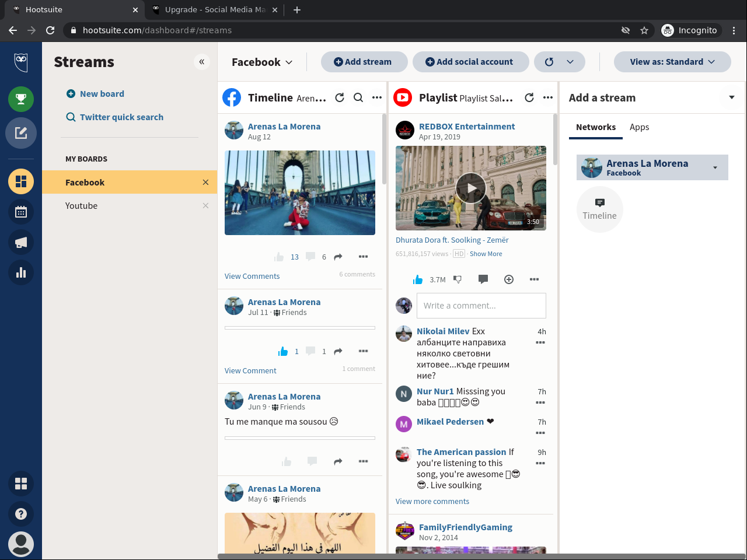Refresh all streams button
747x560 pixels.
coord(549,62)
